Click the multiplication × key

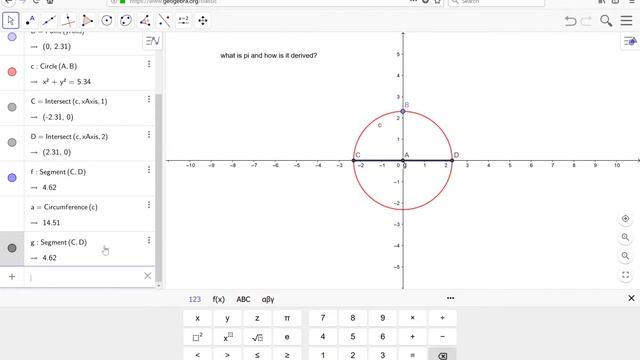(412, 318)
